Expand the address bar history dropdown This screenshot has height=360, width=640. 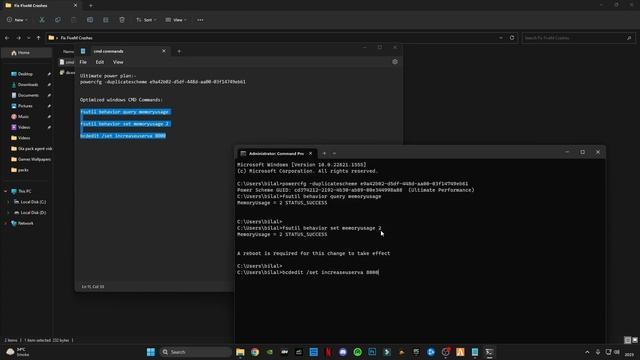click(x=501, y=38)
